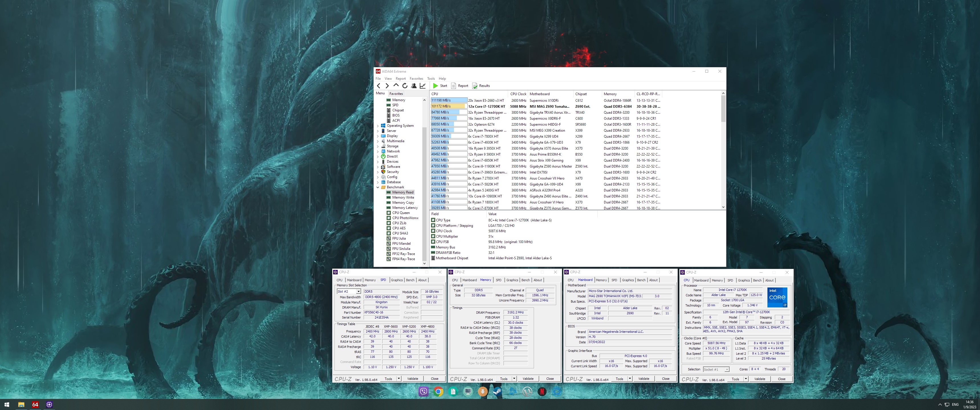Switch to Graphics tab in the CPU-Z Memory window
The width and height of the screenshot is (980, 410).
pyautogui.click(x=512, y=280)
